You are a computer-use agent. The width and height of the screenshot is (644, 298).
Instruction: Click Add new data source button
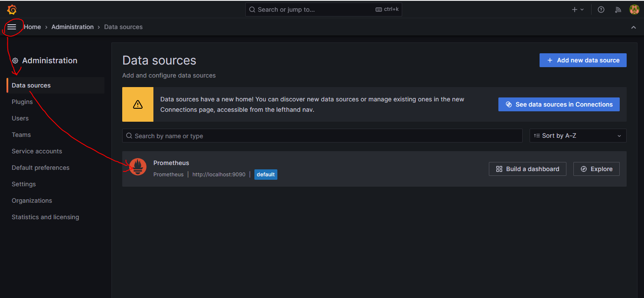[583, 60]
